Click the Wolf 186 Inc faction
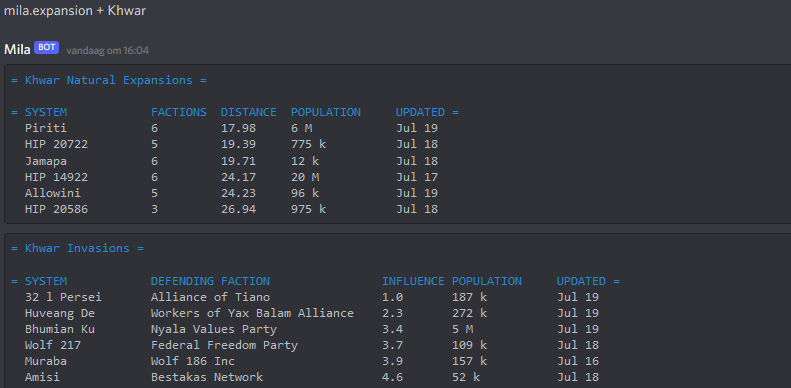 (193, 361)
